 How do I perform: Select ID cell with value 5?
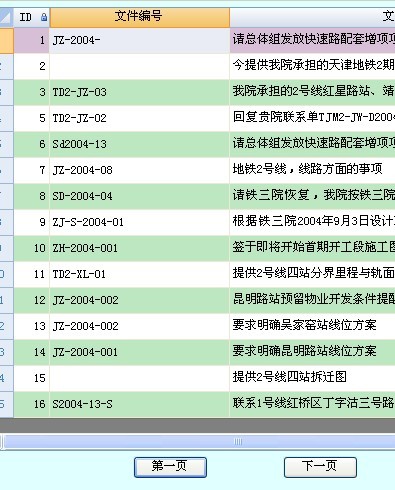pos(32,118)
